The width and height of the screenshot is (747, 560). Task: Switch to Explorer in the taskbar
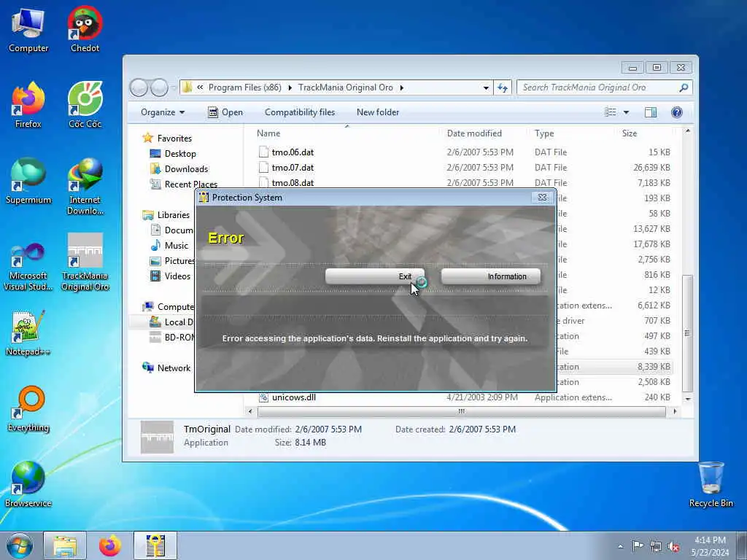point(65,545)
